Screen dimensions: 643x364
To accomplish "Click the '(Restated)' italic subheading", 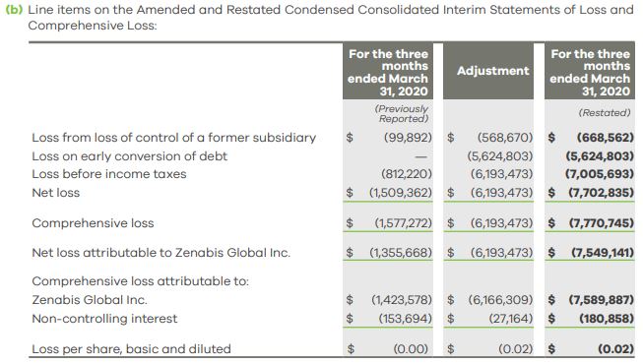I will [605, 113].
